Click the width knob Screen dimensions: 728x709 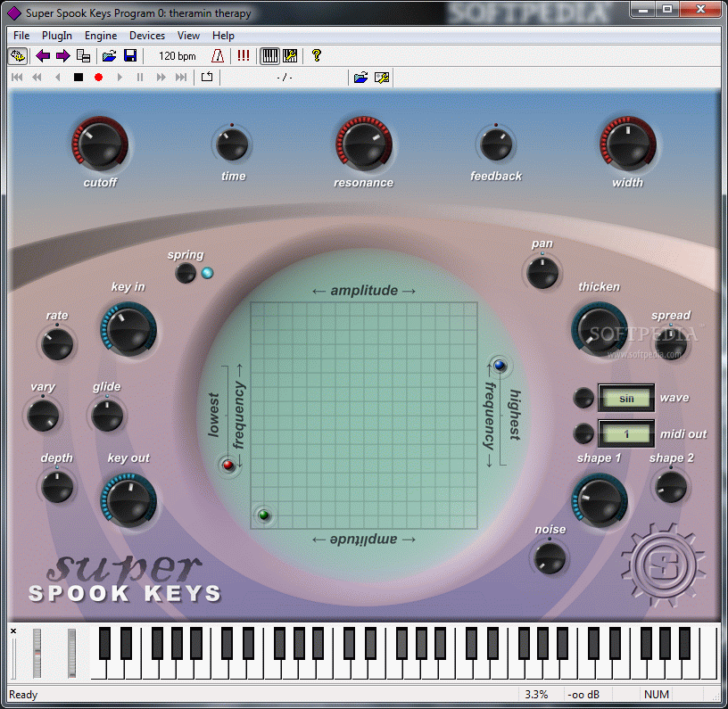point(628,144)
